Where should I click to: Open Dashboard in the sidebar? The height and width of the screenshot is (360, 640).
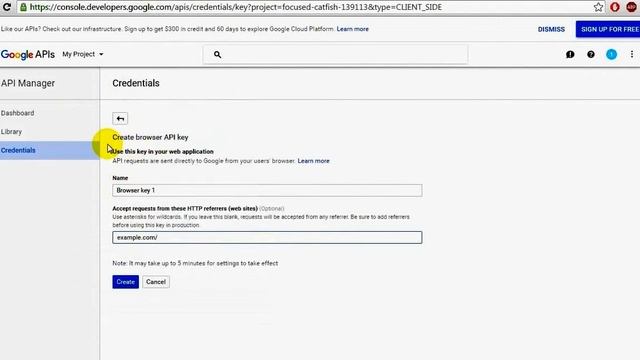18,113
